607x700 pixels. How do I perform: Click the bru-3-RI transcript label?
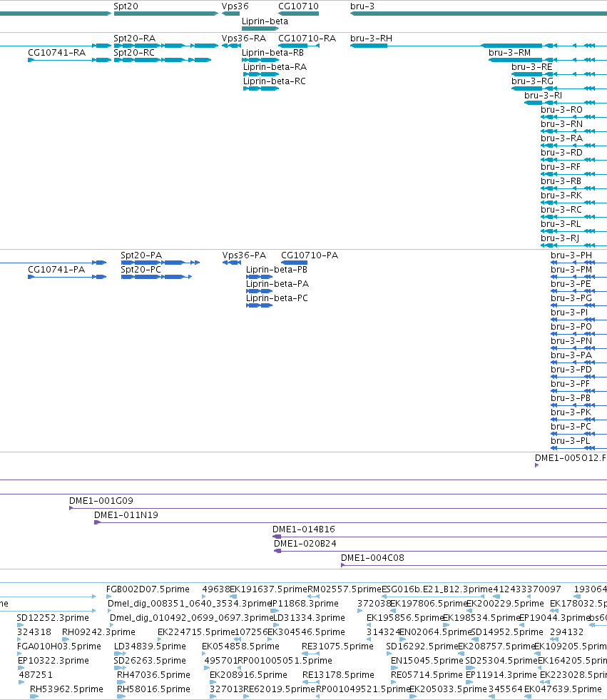pyautogui.click(x=544, y=96)
